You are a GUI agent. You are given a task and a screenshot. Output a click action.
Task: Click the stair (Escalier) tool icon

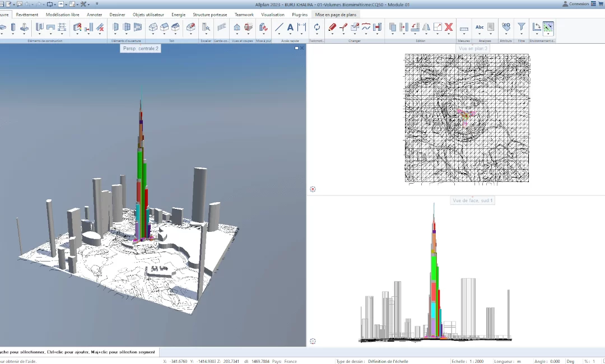[x=206, y=27]
